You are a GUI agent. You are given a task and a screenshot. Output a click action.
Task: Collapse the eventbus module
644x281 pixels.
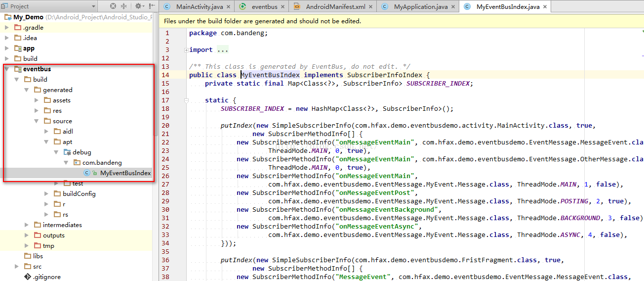pos(6,69)
